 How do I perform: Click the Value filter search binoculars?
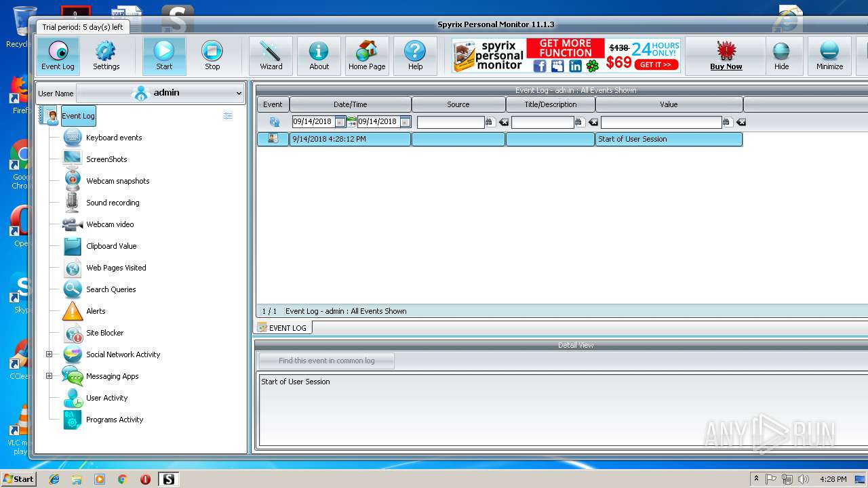727,122
